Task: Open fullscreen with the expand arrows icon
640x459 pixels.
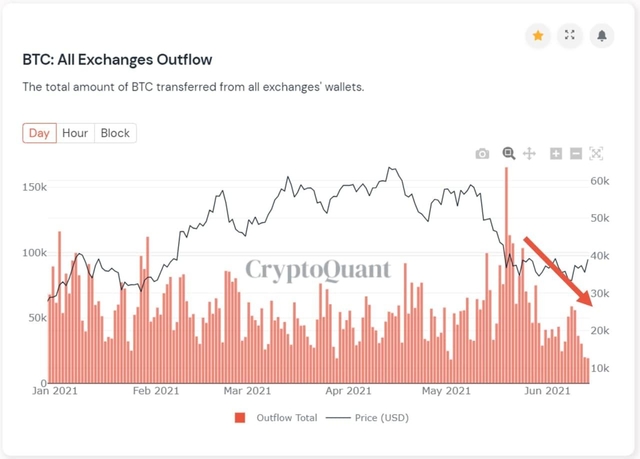Action: (570, 35)
